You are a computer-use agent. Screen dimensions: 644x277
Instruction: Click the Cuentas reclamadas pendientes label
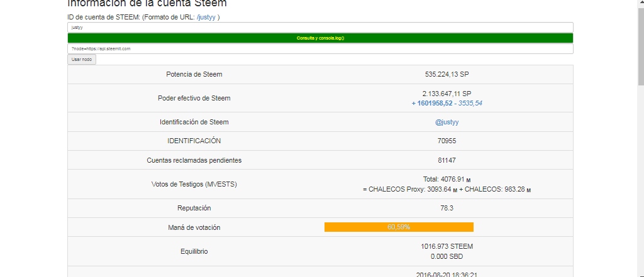pyautogui.click(x=194, y=160)
